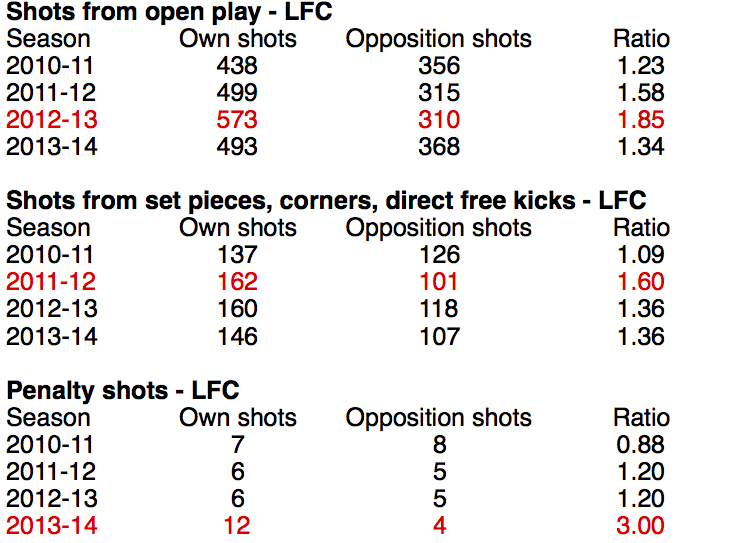Click the red 101 opposition shots cell
Image resolution: width=743 pixels, height=543 pixels.
439,282
